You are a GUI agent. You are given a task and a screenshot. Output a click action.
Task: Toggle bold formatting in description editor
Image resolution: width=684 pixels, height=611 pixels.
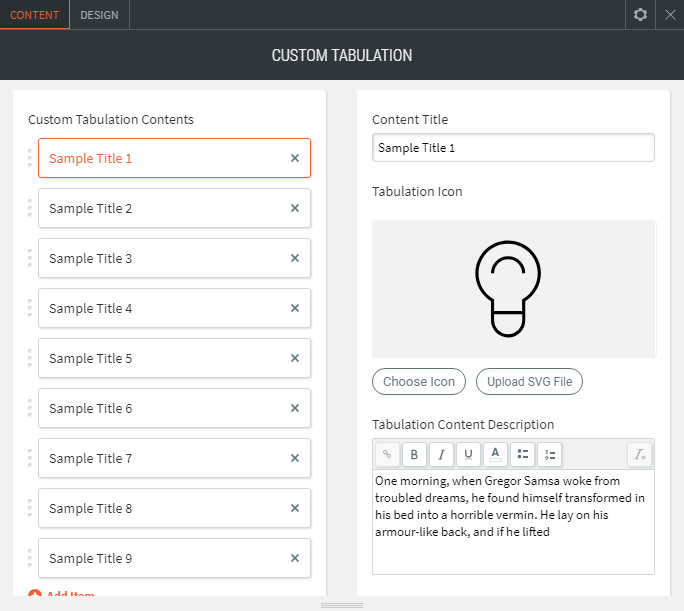point(414,454)
